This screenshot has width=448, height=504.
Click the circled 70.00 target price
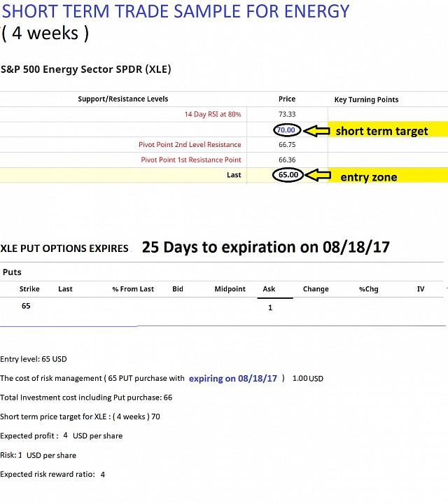(287, 130)
